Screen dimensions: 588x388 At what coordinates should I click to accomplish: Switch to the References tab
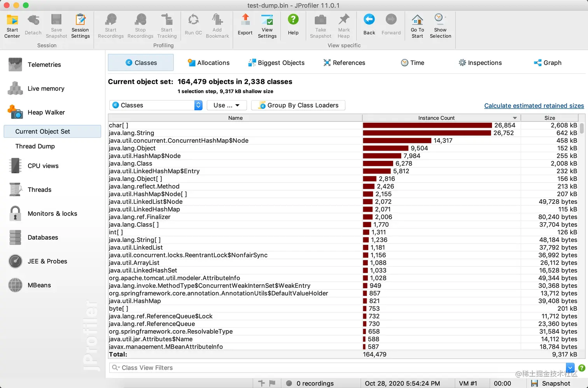click(344, 63)
